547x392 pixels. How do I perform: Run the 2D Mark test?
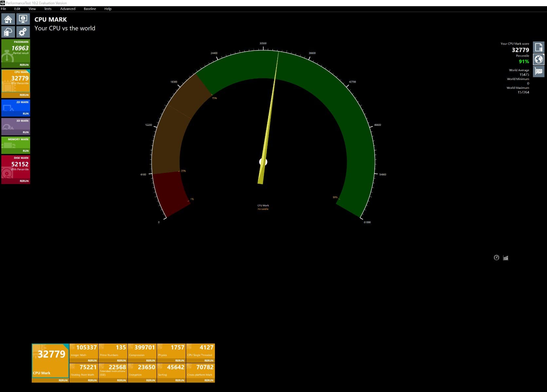(26, 114)
